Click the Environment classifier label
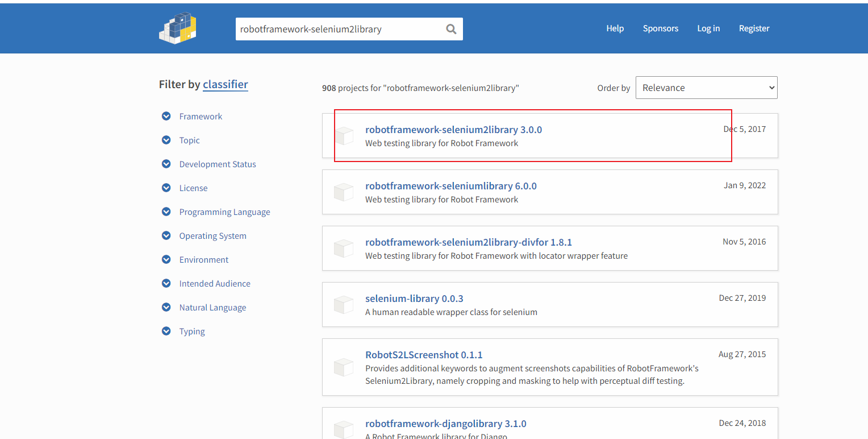868x439 pixels. (203, 259)
